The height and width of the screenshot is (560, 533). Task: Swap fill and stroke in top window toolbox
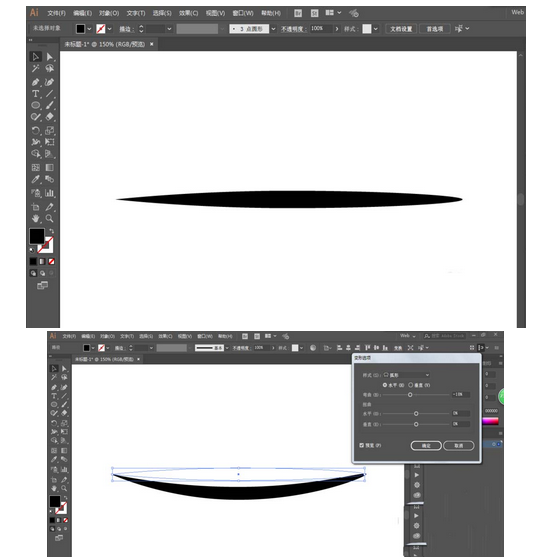(51, 231)
